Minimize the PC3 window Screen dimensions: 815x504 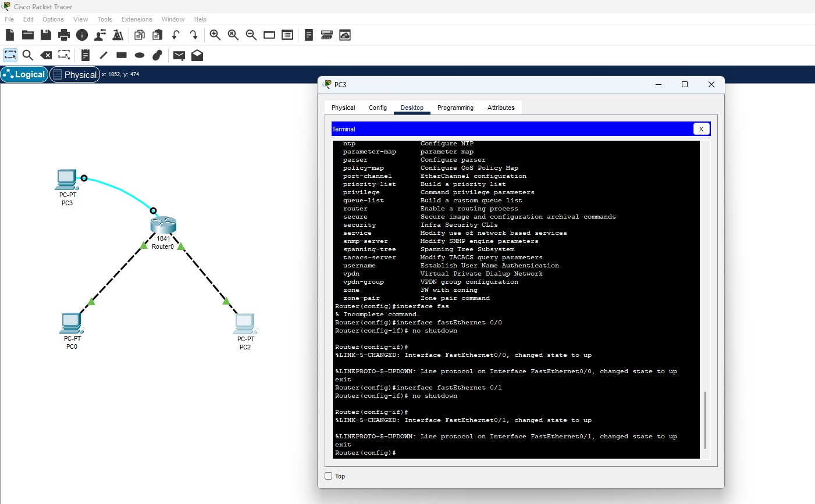click(659, 84)
